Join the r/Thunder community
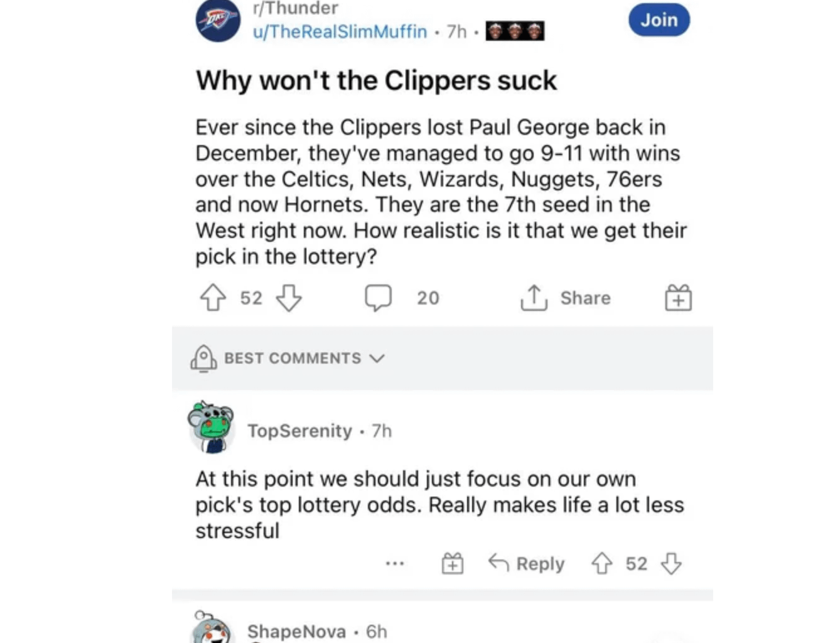This screenshot has width=840, height=643. click(x=659, y=19)
